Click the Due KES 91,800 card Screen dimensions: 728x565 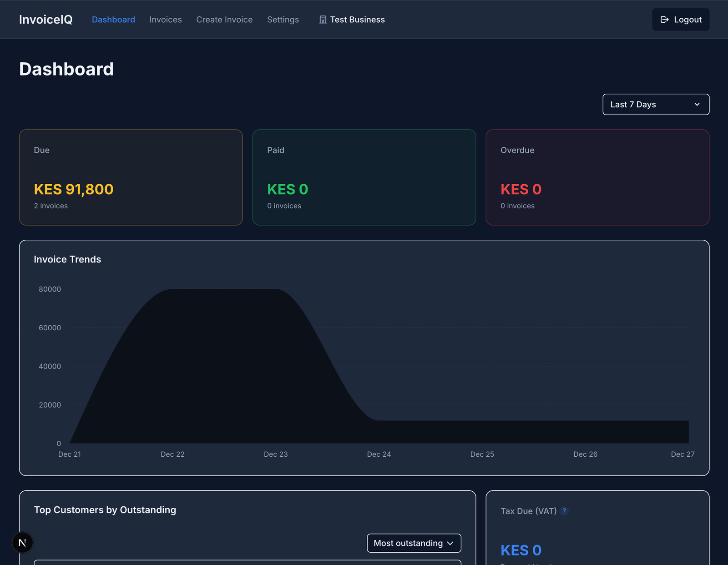[131, 177]
